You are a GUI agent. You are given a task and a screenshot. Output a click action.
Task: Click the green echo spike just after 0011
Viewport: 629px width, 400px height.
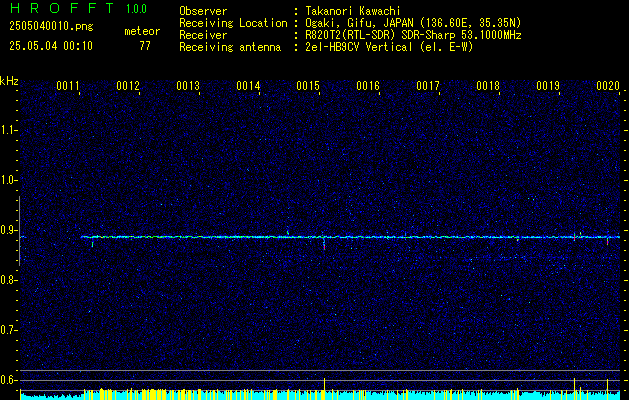pyautogui.click(x=92, y=243)
